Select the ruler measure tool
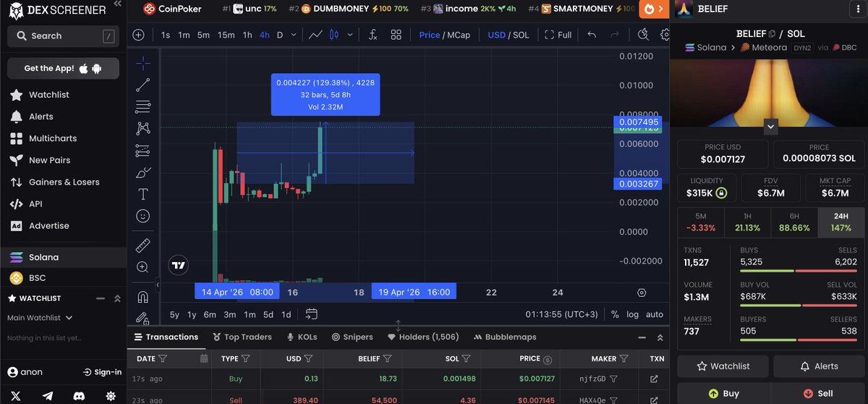Image resolution: width=868 pixels, height=404 pixels. [142, 245]
